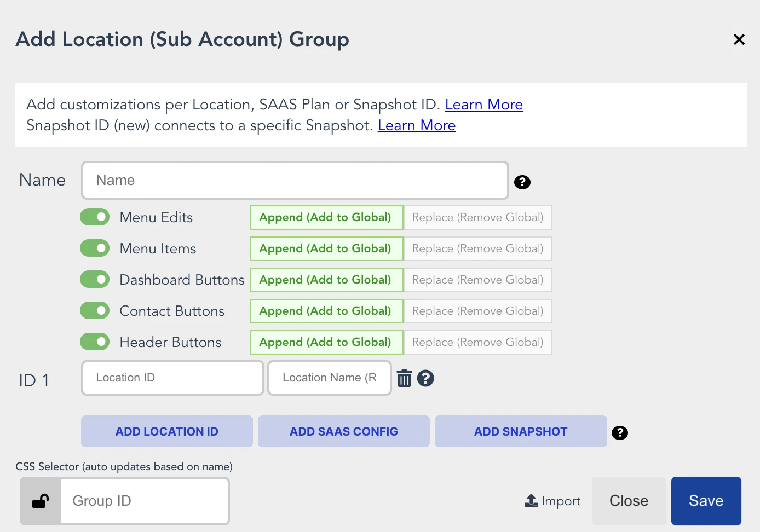Toggle the Menu Edits switch
Viewport: 760px width, 532px height.
(95, 217)
